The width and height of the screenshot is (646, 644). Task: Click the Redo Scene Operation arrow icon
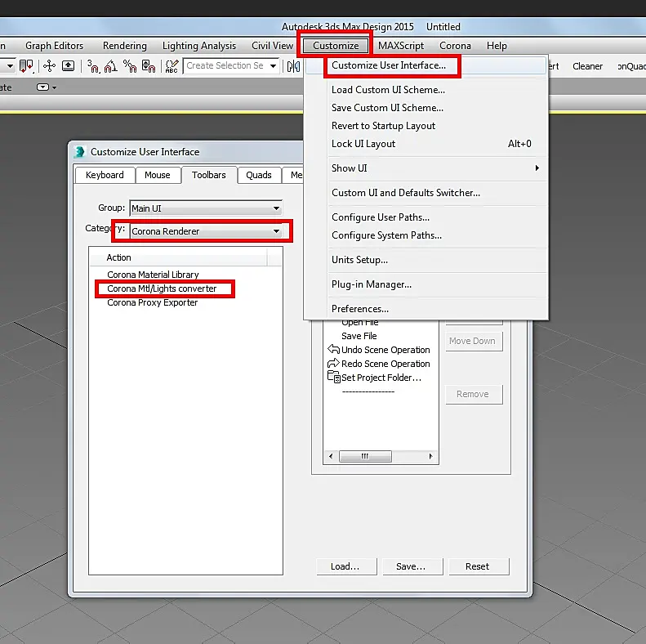coord(333,363)
